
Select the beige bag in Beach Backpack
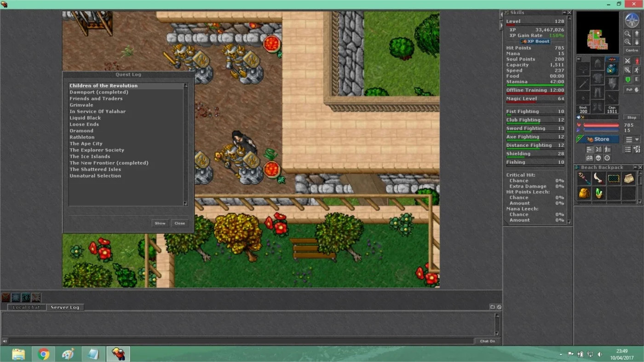(629, 178)
